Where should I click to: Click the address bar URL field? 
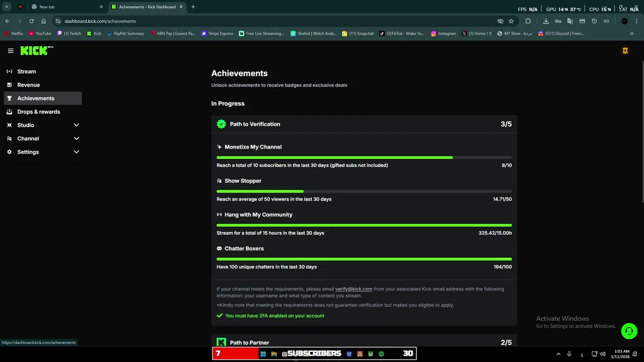(277, 21)
